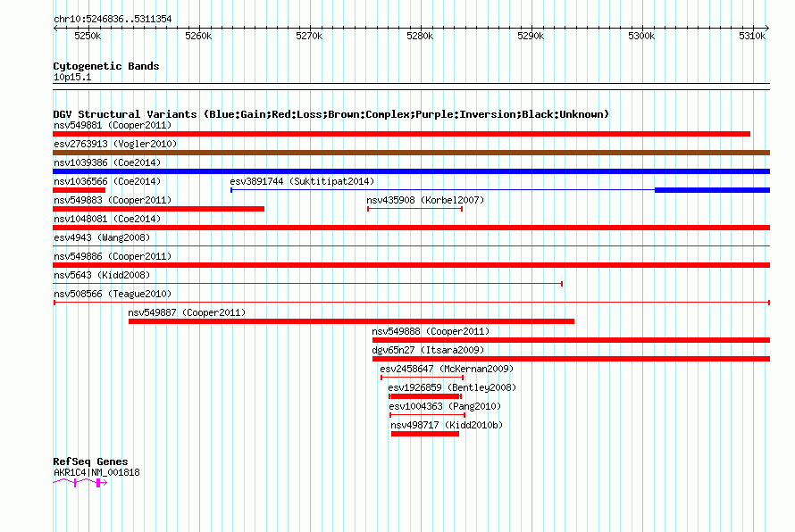Click the nsv498717 (Kidd2010b) red bar
Image resolution: width=795 pixels, height=532 pixels.
425,434
